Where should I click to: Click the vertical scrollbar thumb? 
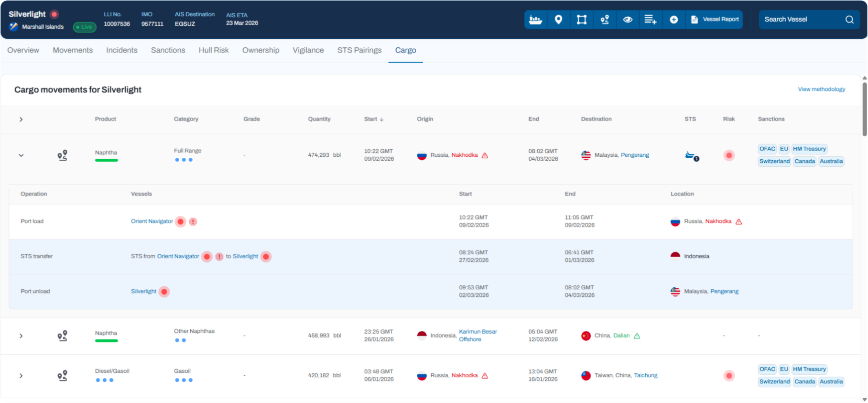tap(864, 109)
